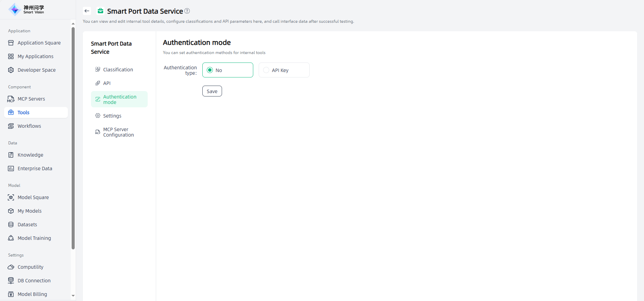The height and width of the screenshot is (301, 644).
Task: Open MCP Server Configuration section
Action: [118, 132]
